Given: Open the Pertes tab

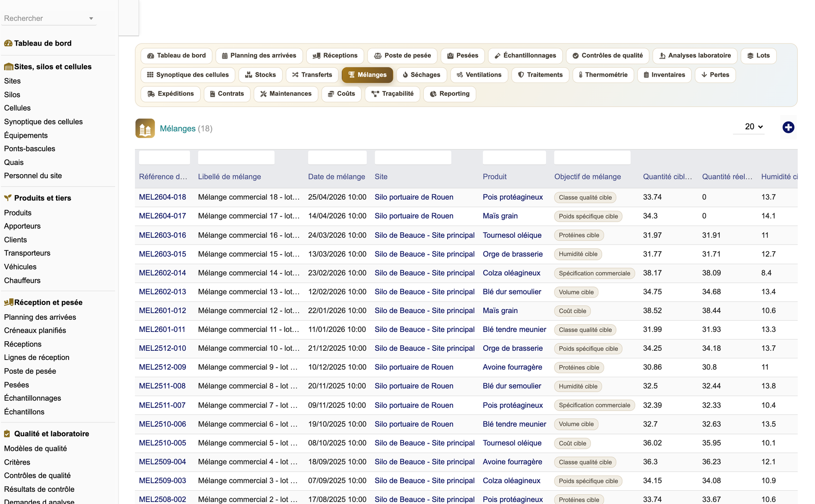Looking at the screenshot, I should click(x=715, y=75).
